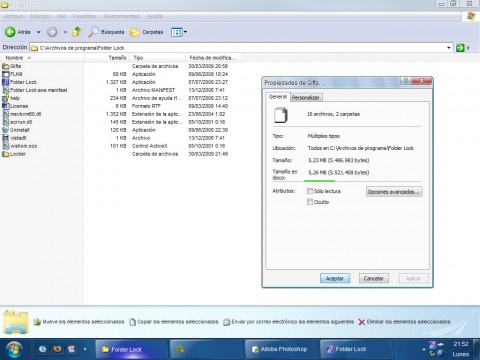This screenshot has height=360, width=480.
Task: Select the msvbvm60.dll file icon
Action: click(x=6, y=114)
